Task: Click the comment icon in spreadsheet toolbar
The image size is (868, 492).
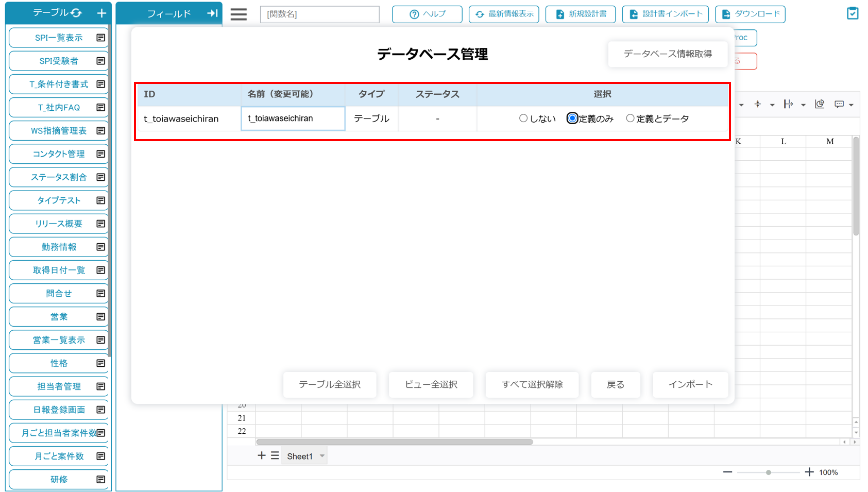Action: pyautogui.click(x=839, y=105)
